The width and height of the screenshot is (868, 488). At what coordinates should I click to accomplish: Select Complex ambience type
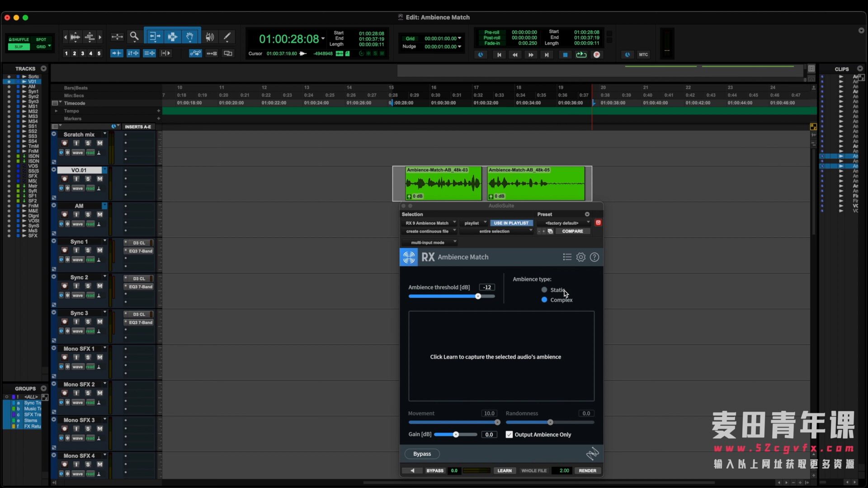pos(544,300)
